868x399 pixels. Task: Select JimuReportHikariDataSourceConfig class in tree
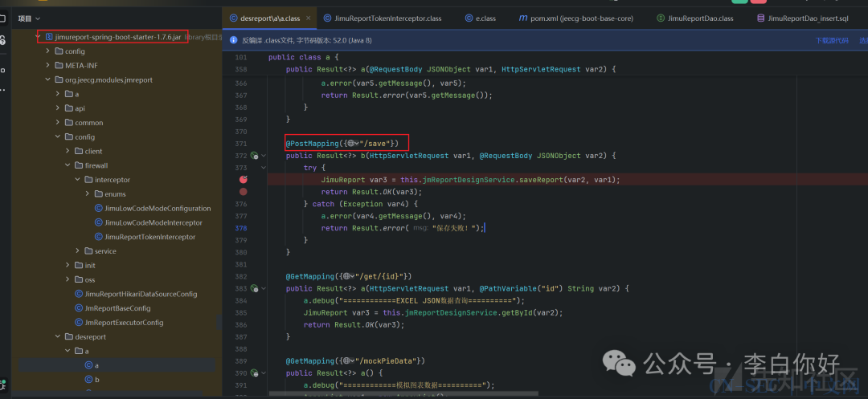(136, 294)
